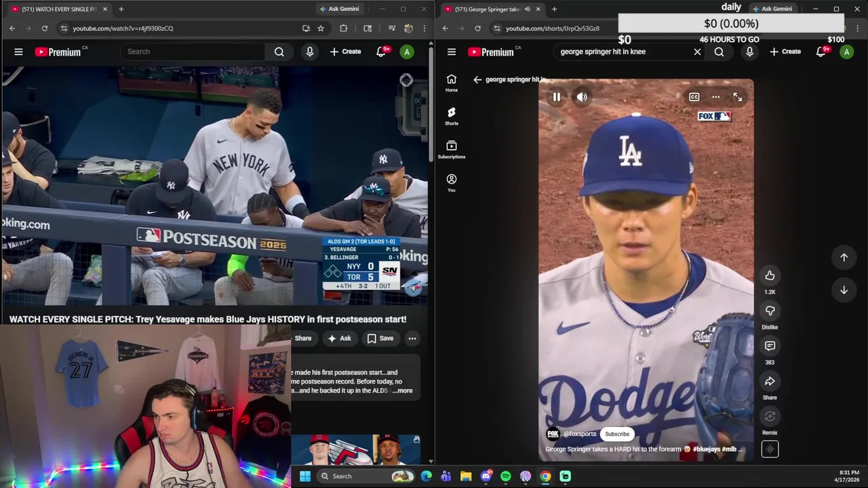
Task: Click Create button in right window
Action: click(785, 52)
